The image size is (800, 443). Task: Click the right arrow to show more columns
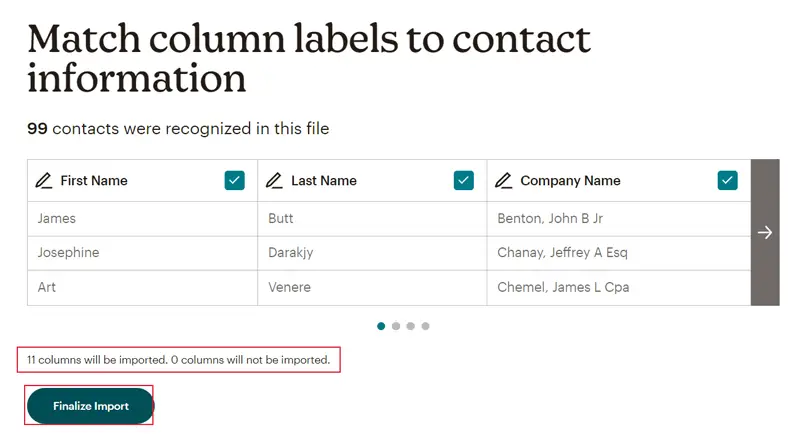[765, 232]
